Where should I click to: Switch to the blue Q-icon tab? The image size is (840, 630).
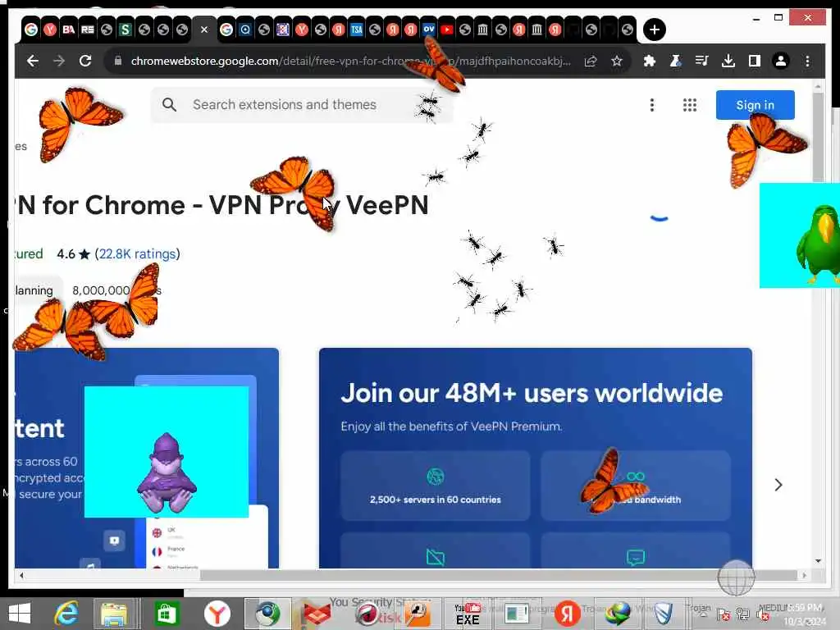coord(245,30)
